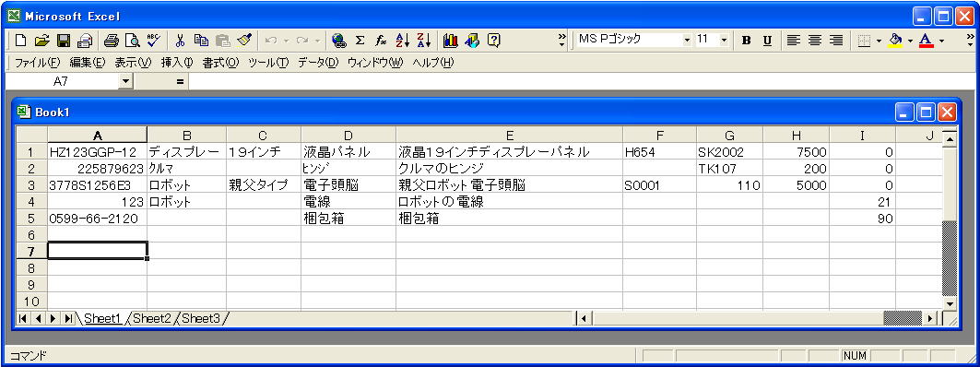Open the borders style dropdown arrow
Image resolution: width=980 pixels, height=367 pixels.
pyautogui.click(x=879, y=41)
